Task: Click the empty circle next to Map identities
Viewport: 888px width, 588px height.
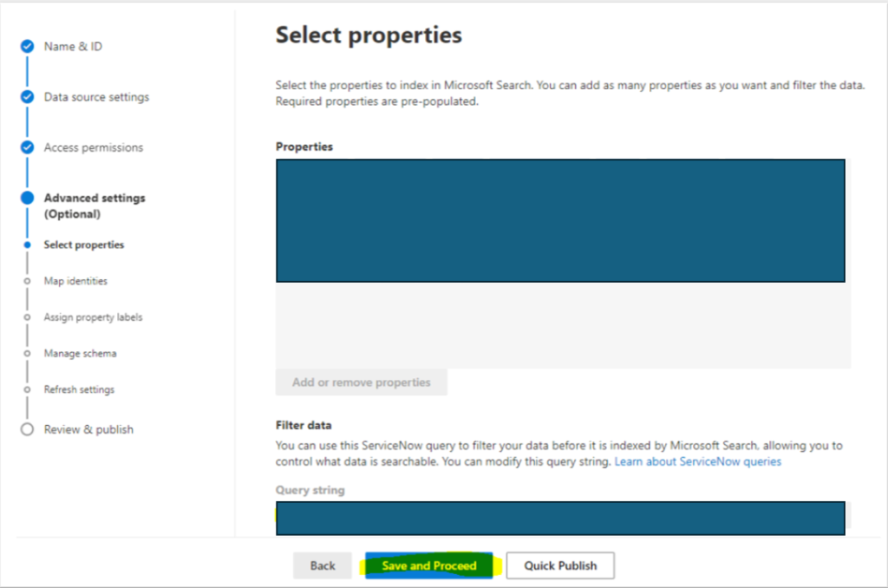Action: click(x=27, y=281)
